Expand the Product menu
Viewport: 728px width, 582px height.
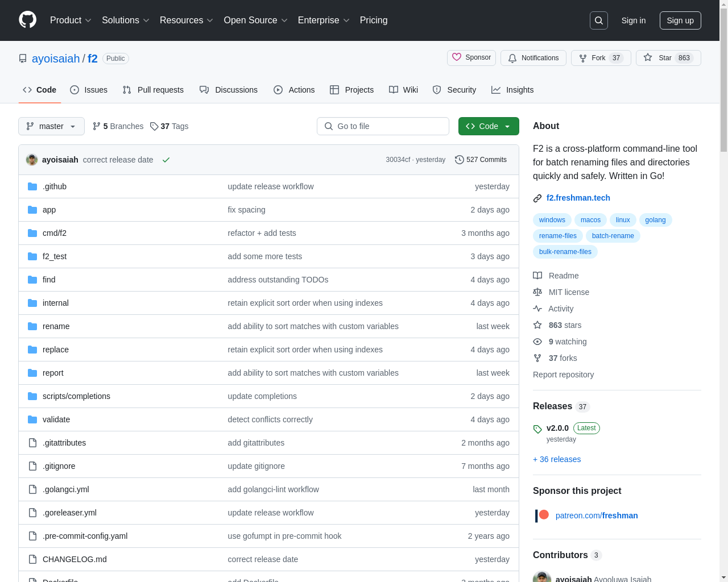(x=71, y=20)
